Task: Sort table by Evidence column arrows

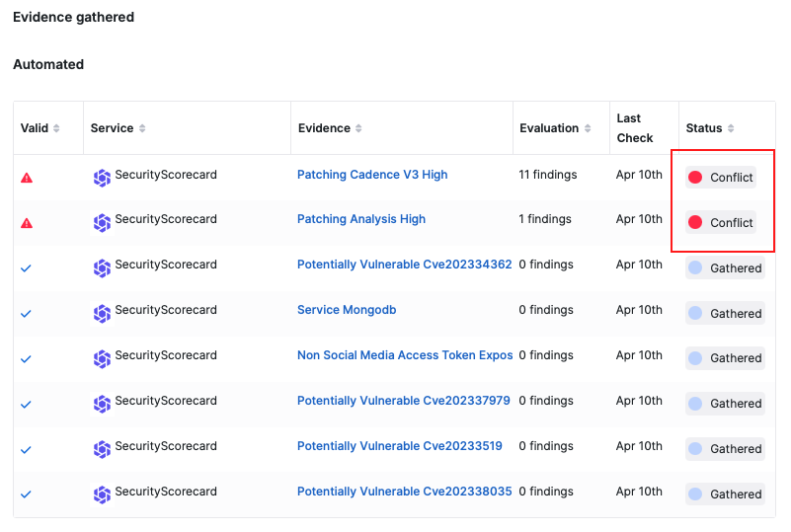Action: tap(358, 128)
